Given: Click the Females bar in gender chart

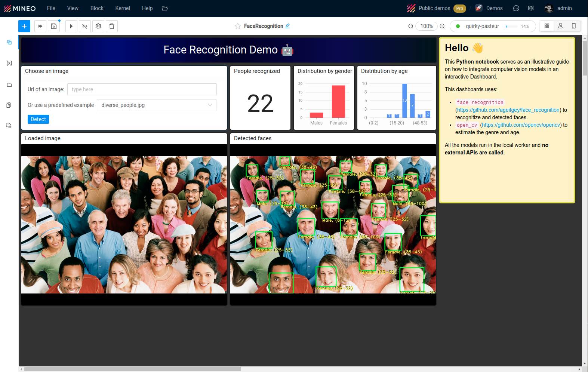Looking at the screenshot, I should click(338, 102).
